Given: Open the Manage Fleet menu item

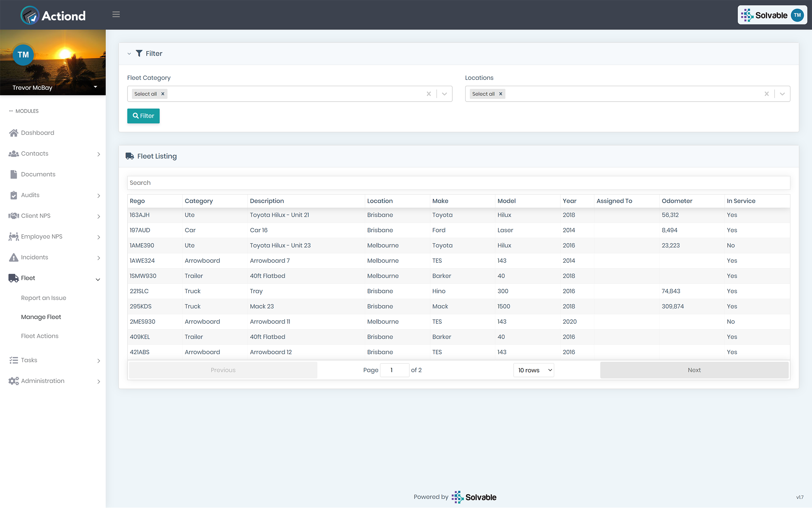Looking at the screenshot, I should [40, 317].
